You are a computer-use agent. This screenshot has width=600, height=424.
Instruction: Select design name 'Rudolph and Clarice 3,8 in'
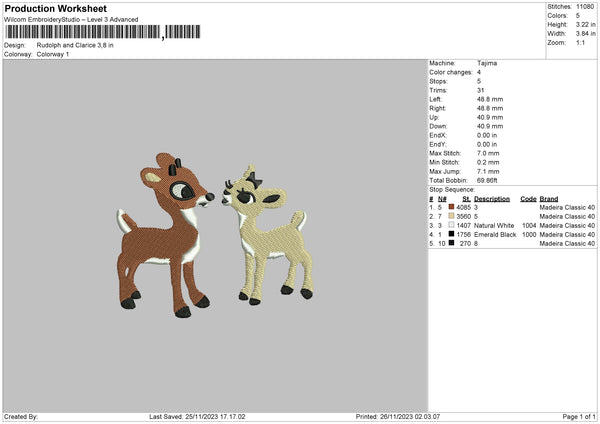(75, 45)
